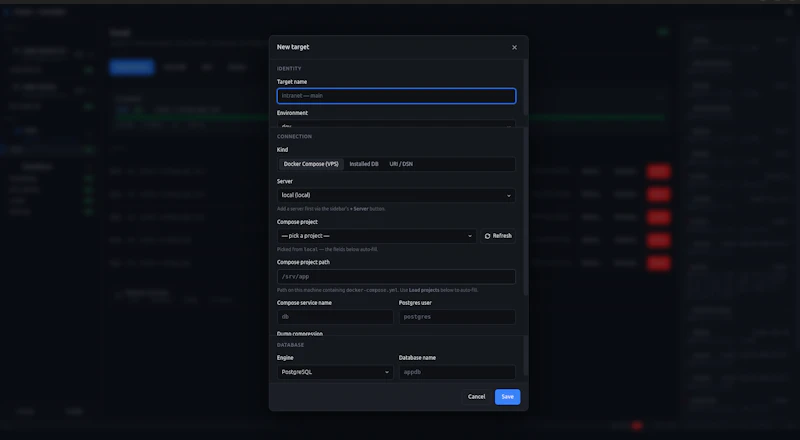Click the Compose service name field

pyautogui.click(x=335, y=317)
